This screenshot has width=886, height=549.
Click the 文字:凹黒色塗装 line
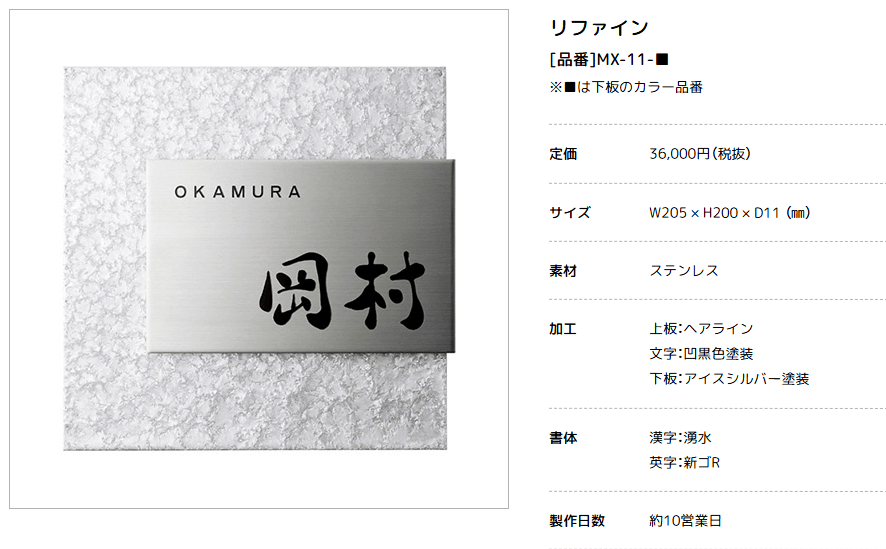pyautogui.click(x=701, y=354)
